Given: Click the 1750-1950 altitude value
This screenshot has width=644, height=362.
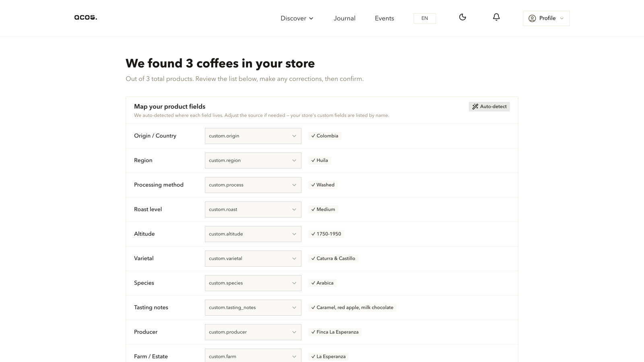Looking at the screenshot, I should pos(326,234).
